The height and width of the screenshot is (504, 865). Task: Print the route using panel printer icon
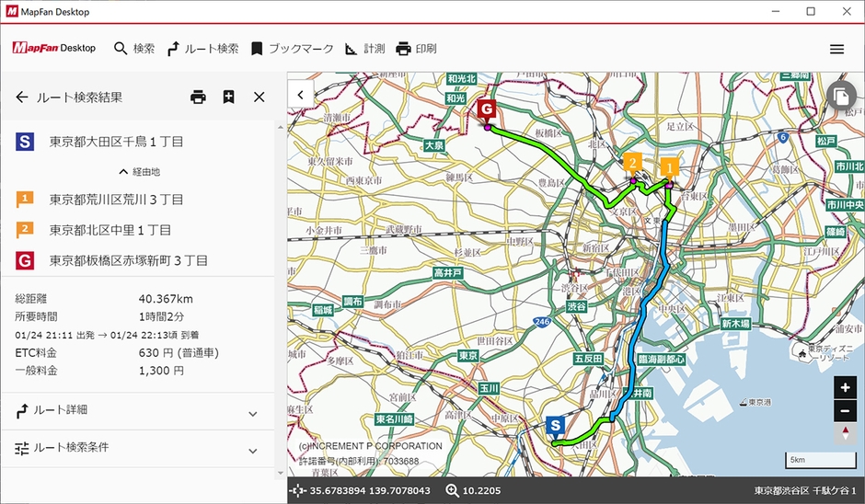[198, 97]
